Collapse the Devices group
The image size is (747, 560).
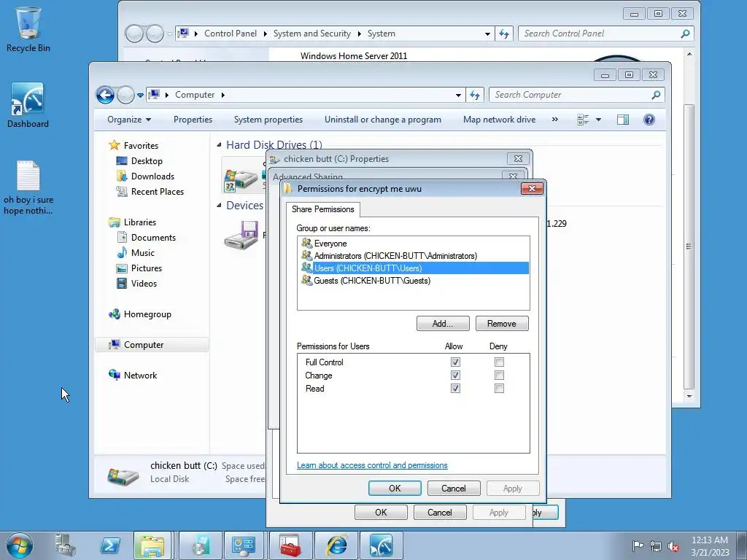tap(219, 205)
